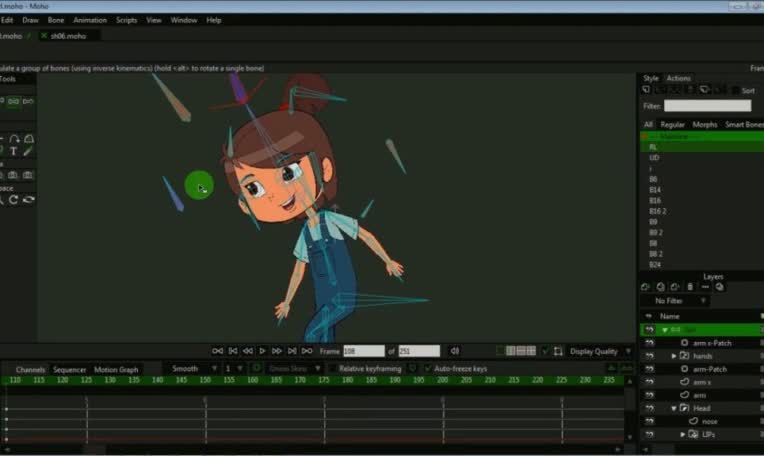Click the step back one frame button
The height and width of the screenshot is (456, 764).
coord(248,351)
